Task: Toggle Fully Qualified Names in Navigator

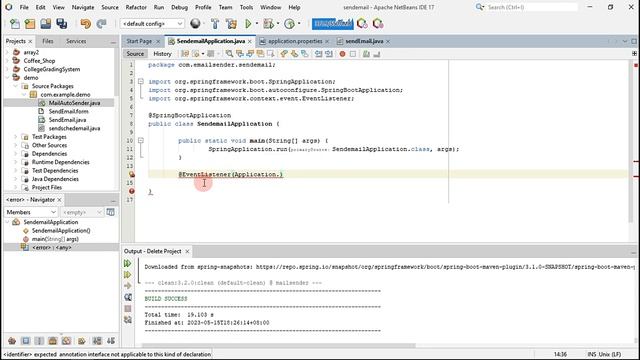Action: click(82, 341)
